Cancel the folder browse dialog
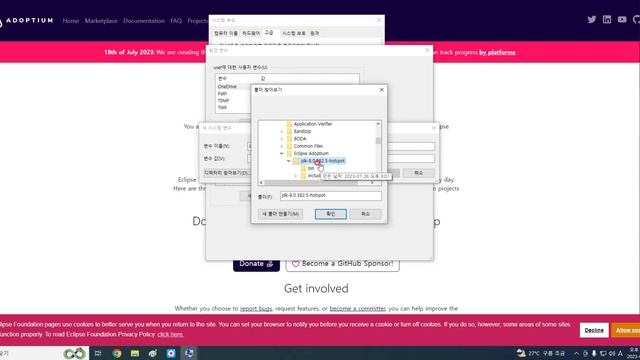The image size is (640, 360). click(x=365, y=214)
